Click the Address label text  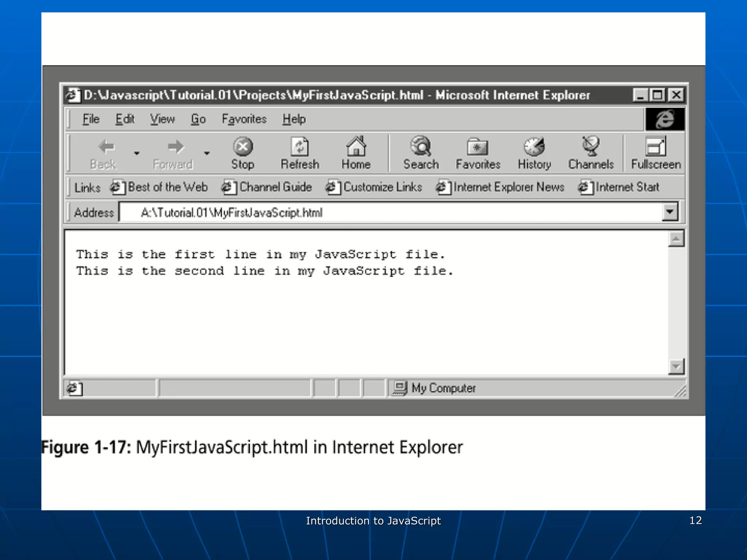point(94,213)
